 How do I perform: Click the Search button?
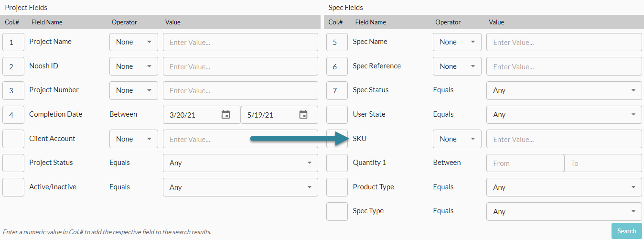click(x=627, y=231)
